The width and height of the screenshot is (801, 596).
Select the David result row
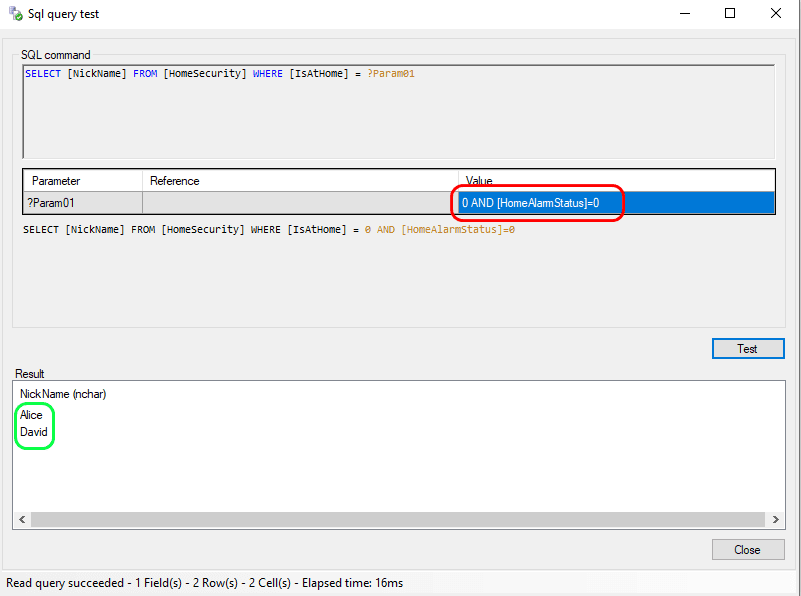(34, 432)
